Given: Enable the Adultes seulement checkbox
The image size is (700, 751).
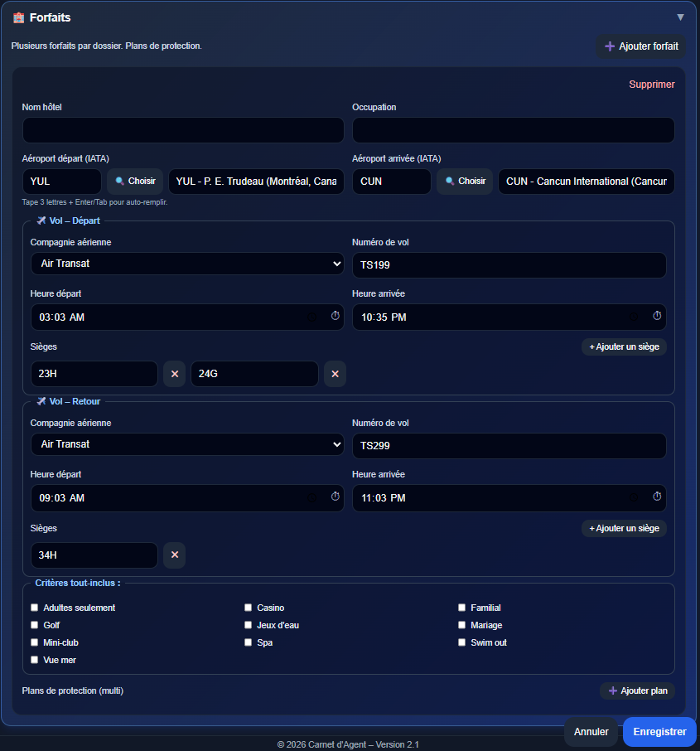Looking at the screenshot, I should coord(35,608).
